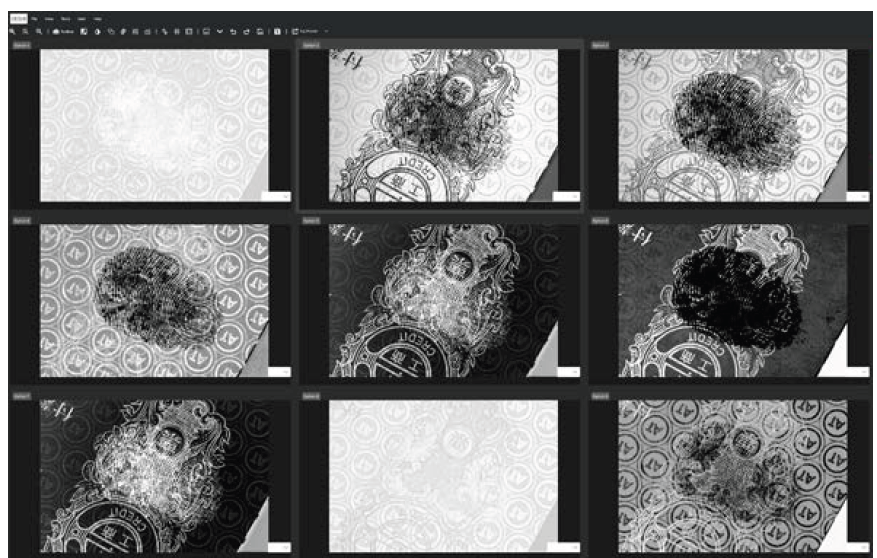Select the faint washed-out image in the top-left panel
This screenshot has width=877, height=558.
click(154, 125)
